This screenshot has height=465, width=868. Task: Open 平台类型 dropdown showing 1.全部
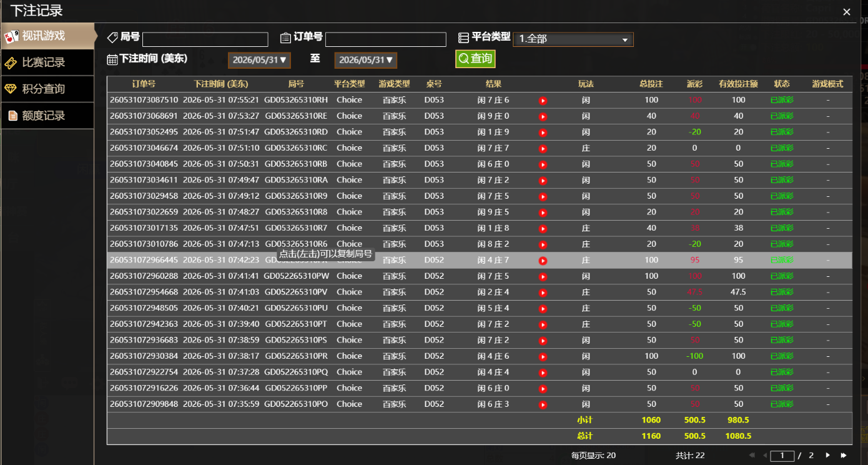point(573,39)
